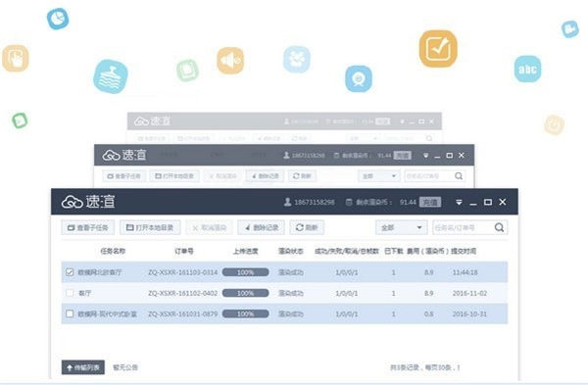Click the 暂无公告 announcement text
This screenshot has height=385, width=588.
coord(125,367)
